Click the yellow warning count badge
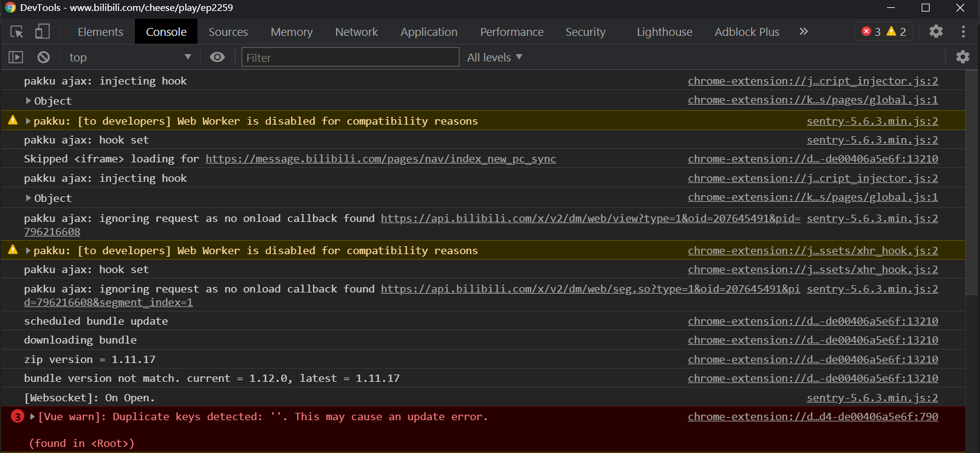Image resolution: width=980 pixels, height=453 pixels. point(896,32)
